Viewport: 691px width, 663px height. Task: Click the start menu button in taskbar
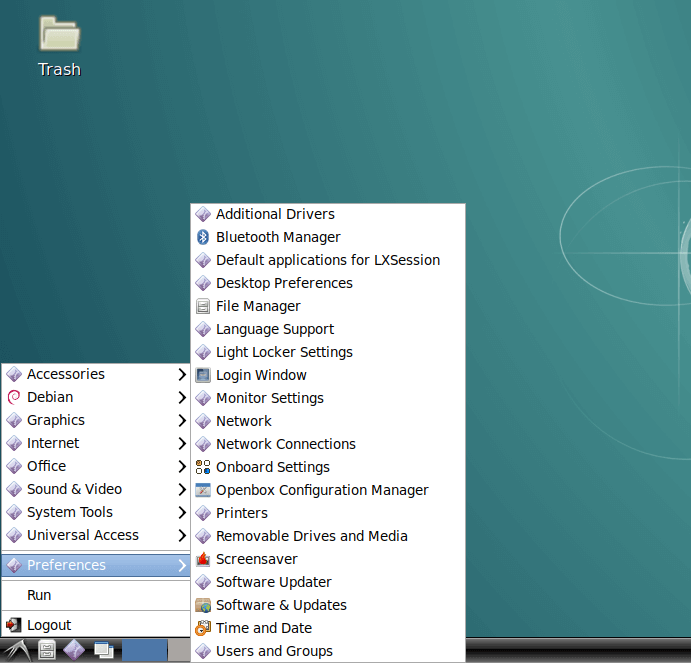[17, 651]
